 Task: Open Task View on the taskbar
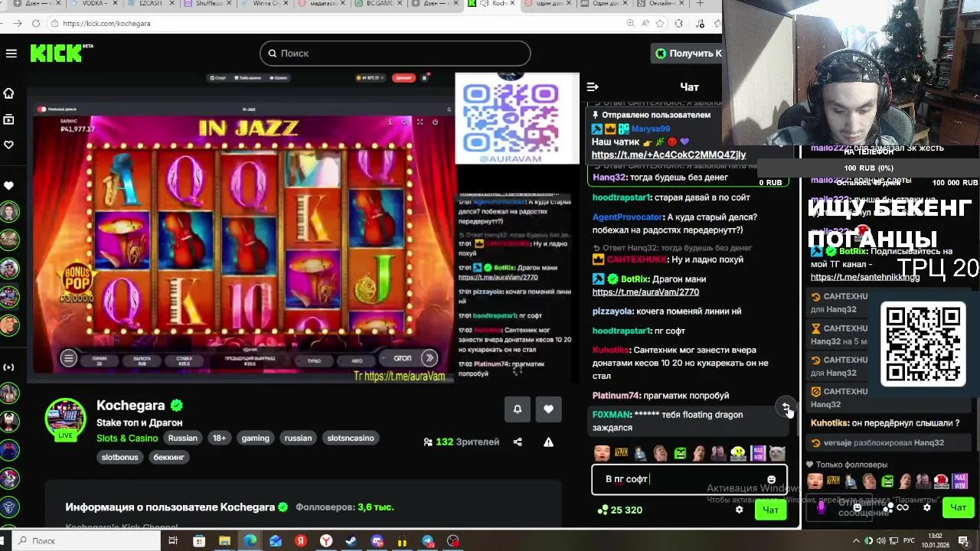[173, 541]
